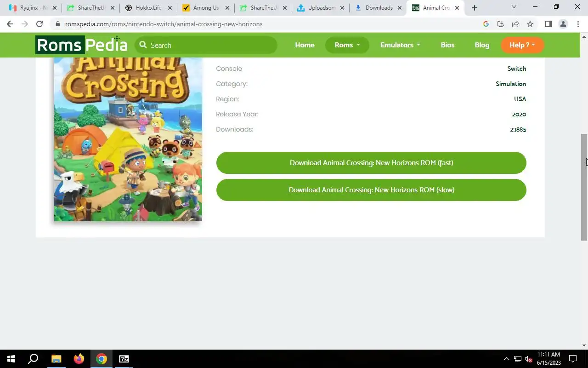Click the 2020 release year value
588x368 pixels.
519,114
